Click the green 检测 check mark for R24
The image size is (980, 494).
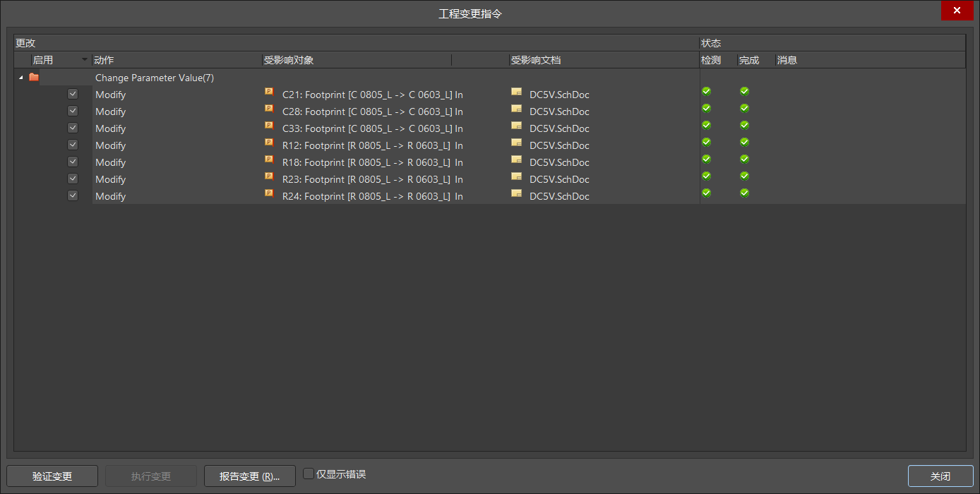[706, 193]
